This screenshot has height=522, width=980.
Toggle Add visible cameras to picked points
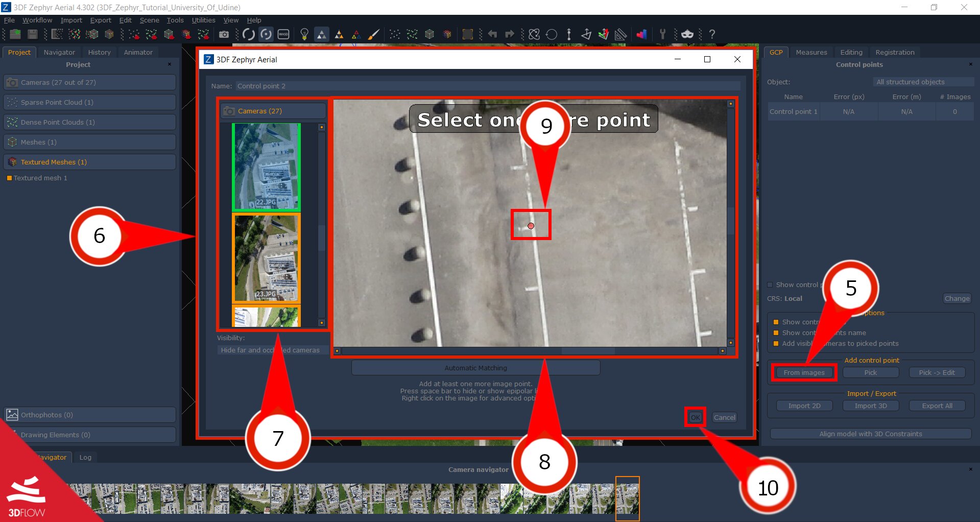tap(776, 344)
